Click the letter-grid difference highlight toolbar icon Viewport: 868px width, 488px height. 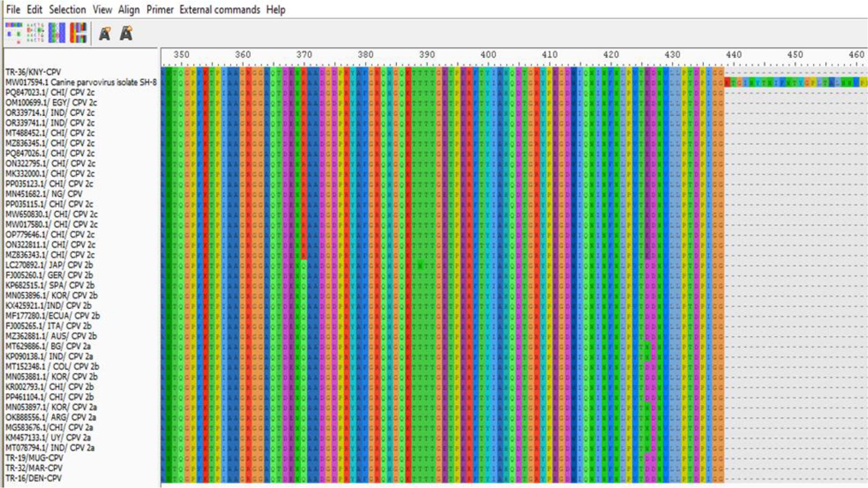click(x=35, y=33)
